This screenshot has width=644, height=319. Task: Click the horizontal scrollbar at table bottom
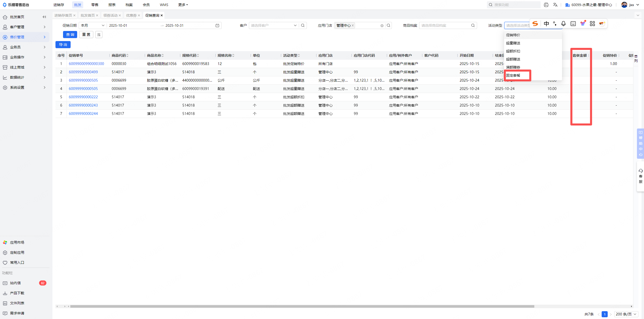click(302, 306)
